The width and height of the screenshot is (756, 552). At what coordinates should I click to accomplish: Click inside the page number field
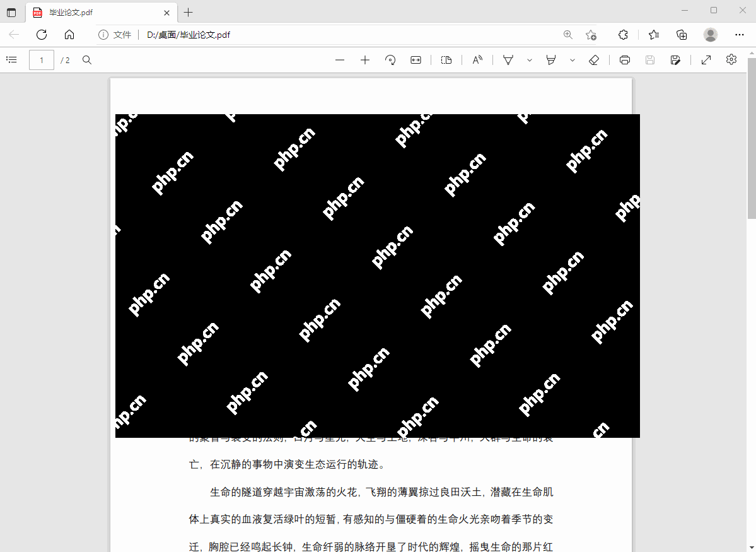point(41,59)
